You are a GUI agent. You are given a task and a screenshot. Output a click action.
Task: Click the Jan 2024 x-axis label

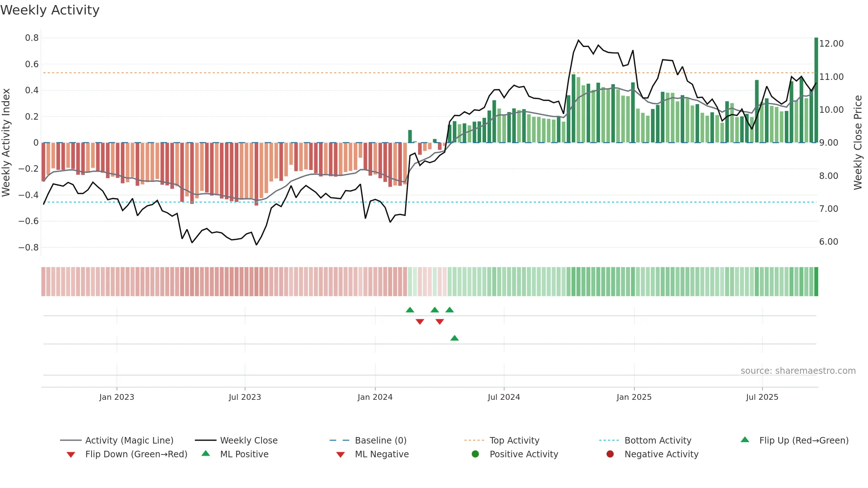click(x=375, y=397)
